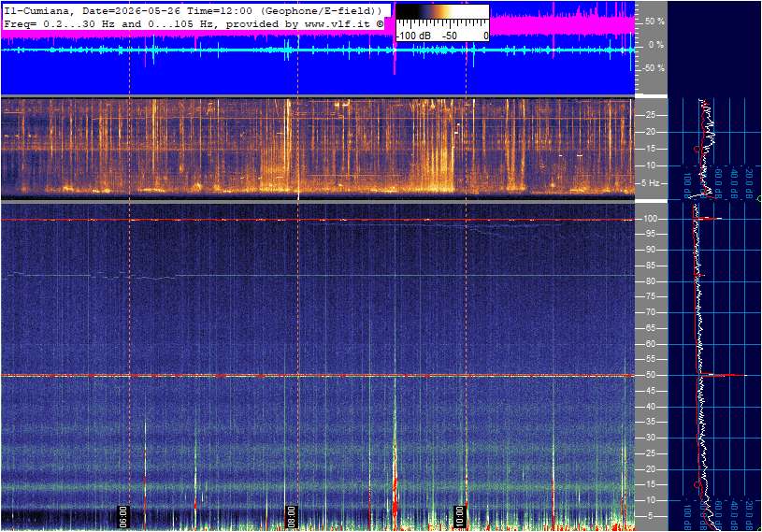Image resolution: width=762 pixels, height=532 pixels.
Task: Click the 90 Hz axis label
Action: [650, 250]
